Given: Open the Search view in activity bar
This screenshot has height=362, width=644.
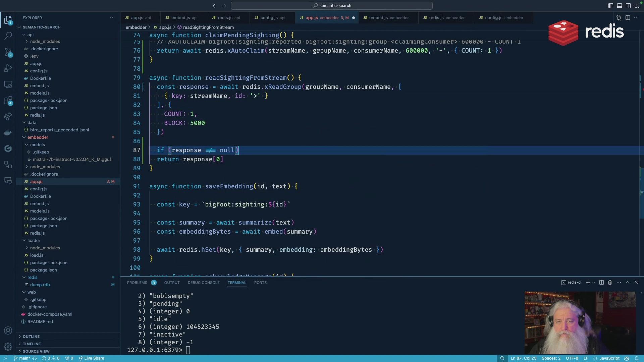Looking at the screenshot, I should pos(8,36).
